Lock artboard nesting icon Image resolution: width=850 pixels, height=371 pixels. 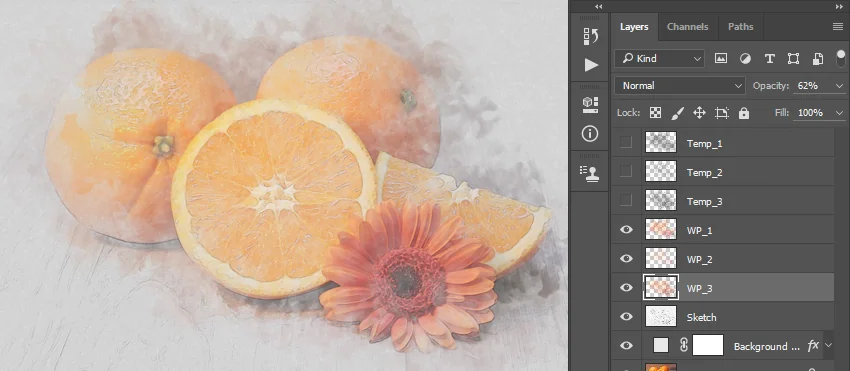(x=722, y=113)
